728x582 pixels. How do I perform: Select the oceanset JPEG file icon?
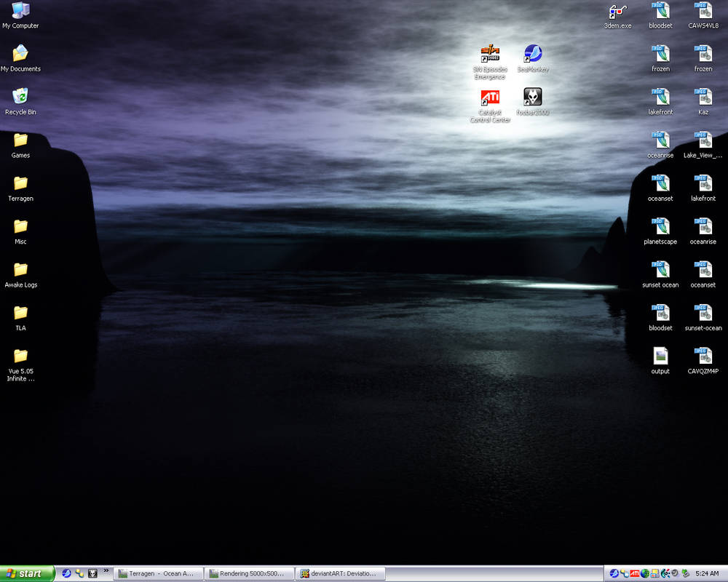tap(703, 274)
